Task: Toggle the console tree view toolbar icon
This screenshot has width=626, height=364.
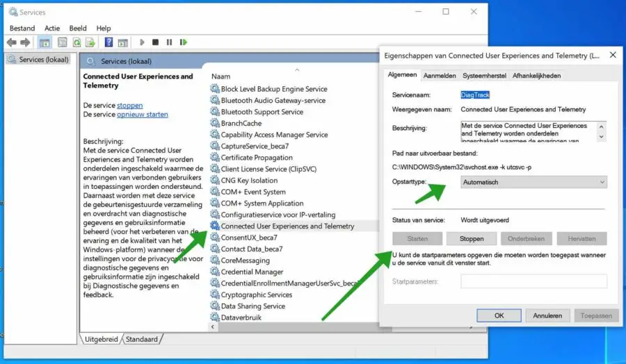Action: [x=45, y=42]
